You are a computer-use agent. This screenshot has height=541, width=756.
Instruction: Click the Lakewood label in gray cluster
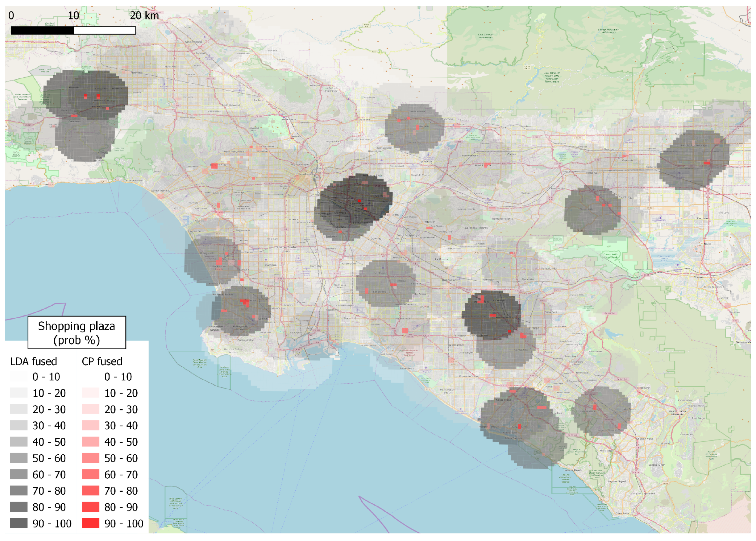pyautogui.click(x=380, y=291)
